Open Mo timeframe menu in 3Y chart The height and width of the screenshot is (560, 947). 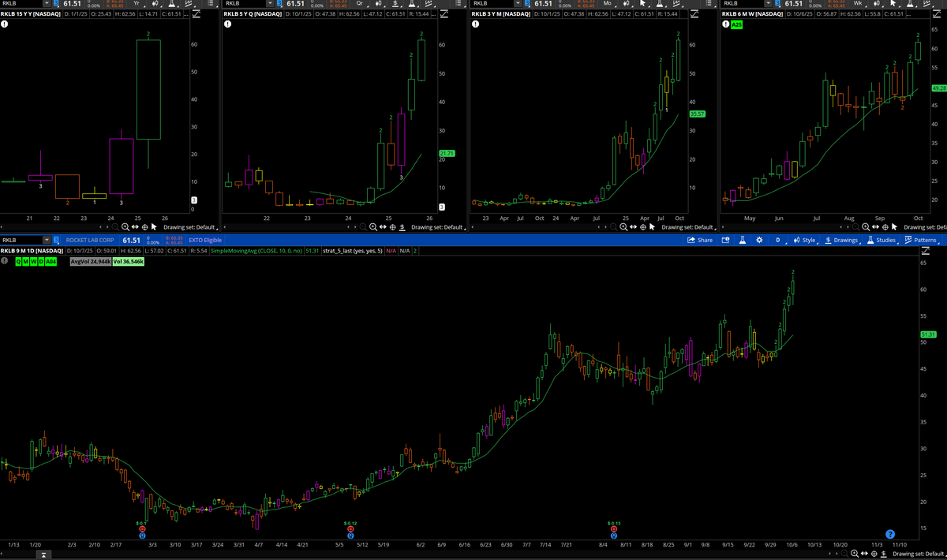(608, 3)
